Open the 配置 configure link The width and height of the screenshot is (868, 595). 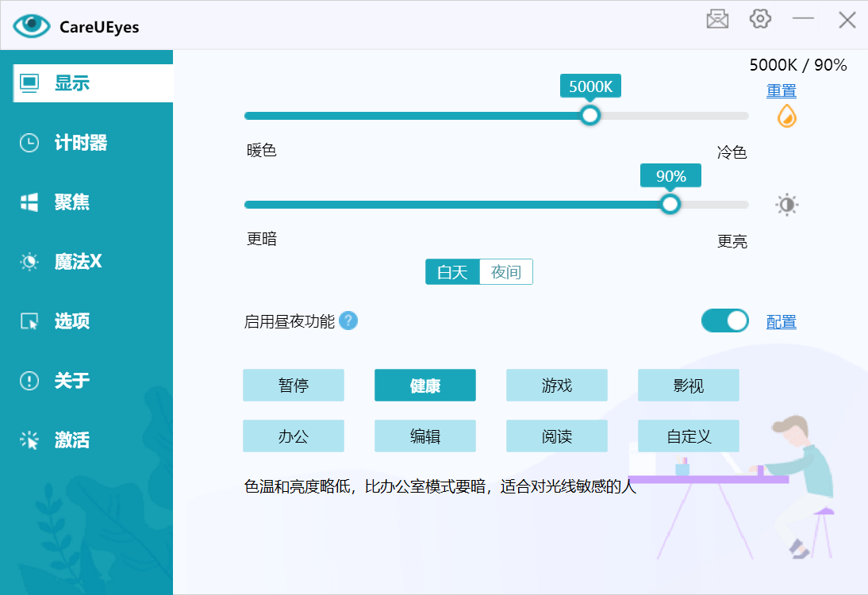(x=781, y=321)
